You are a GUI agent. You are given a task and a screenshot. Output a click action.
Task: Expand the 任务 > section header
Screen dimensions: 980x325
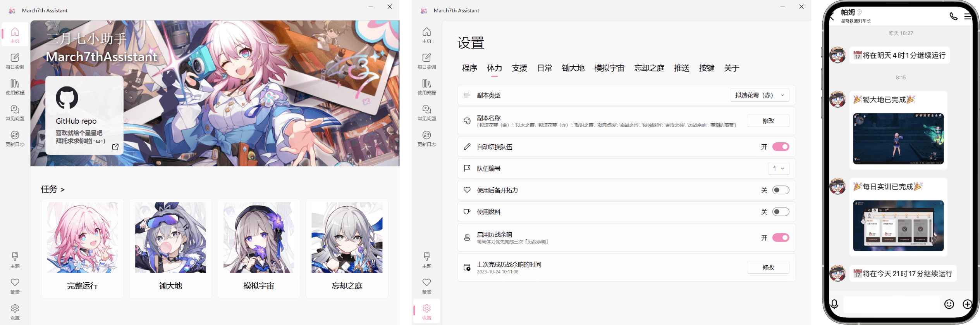(53, 189)
